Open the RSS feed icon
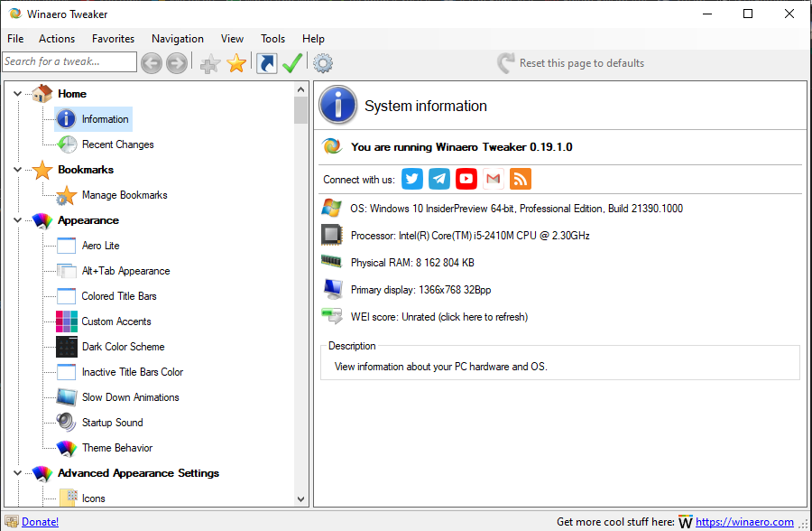 point(521,179)
